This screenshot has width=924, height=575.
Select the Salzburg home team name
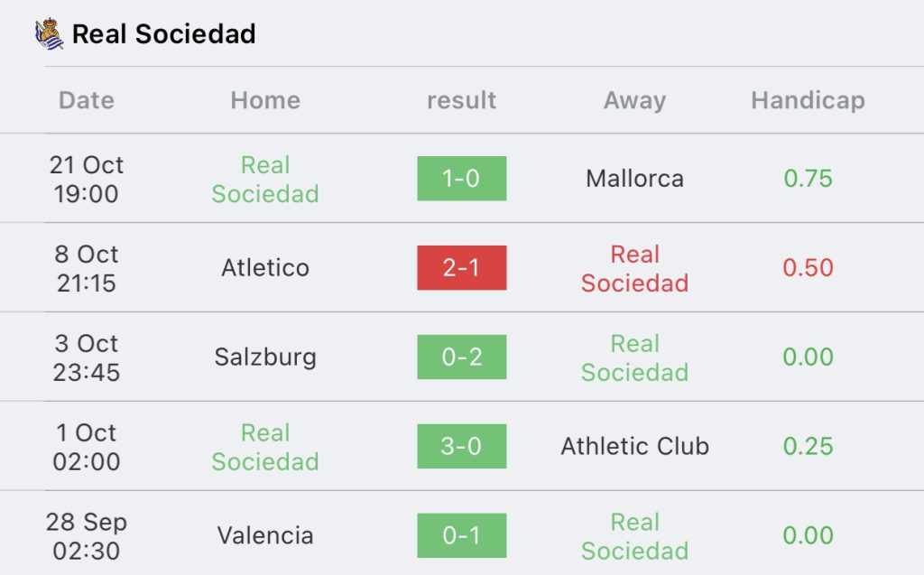tap(265, 357)
